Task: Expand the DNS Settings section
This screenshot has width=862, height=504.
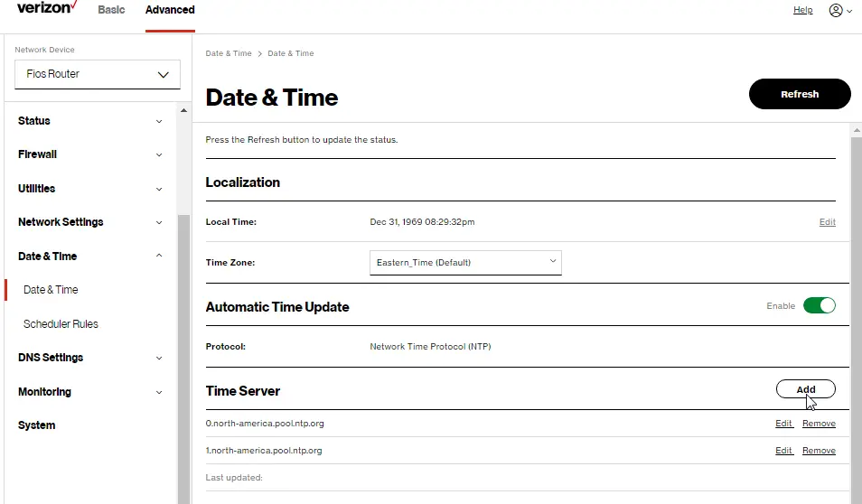Action: [x=90, y=358]
